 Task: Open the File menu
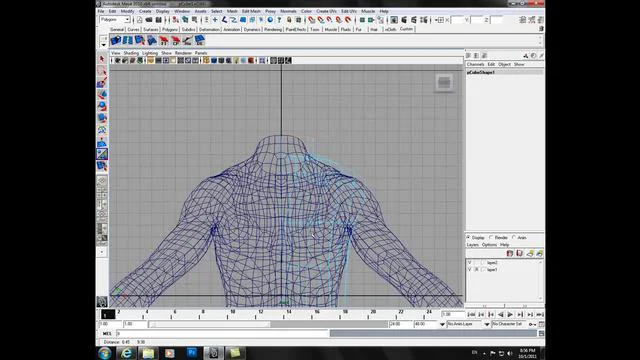point(101,11)
